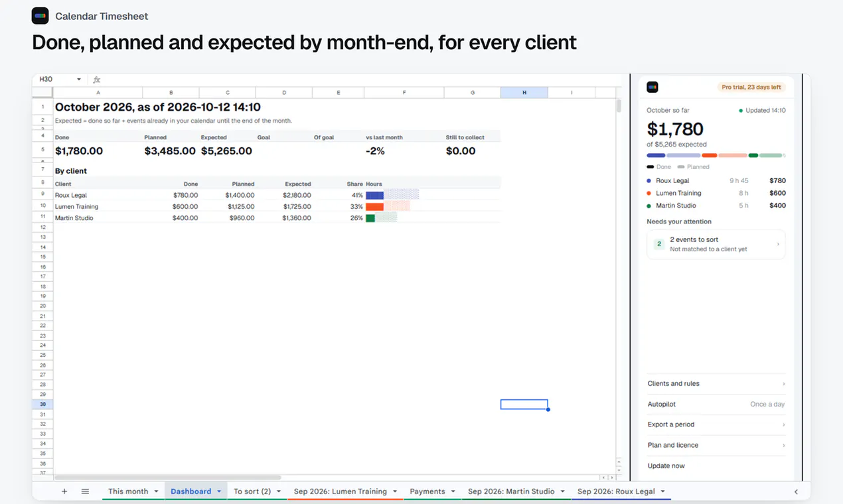The height and width of the screenshot is (504, 843).
Task: Select the vs last month cell showing -2%
Action: [x=404, y=151]
